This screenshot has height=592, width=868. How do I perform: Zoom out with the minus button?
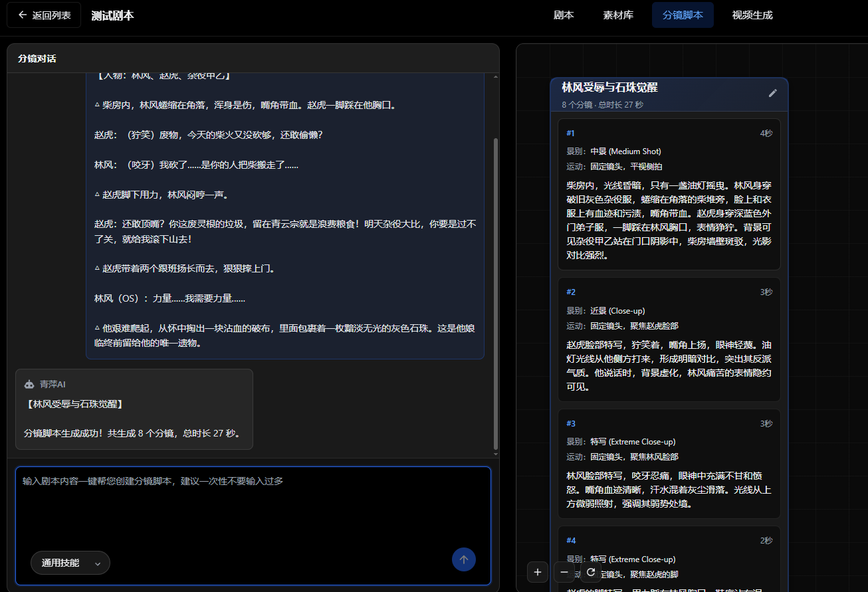pos(564,571)
